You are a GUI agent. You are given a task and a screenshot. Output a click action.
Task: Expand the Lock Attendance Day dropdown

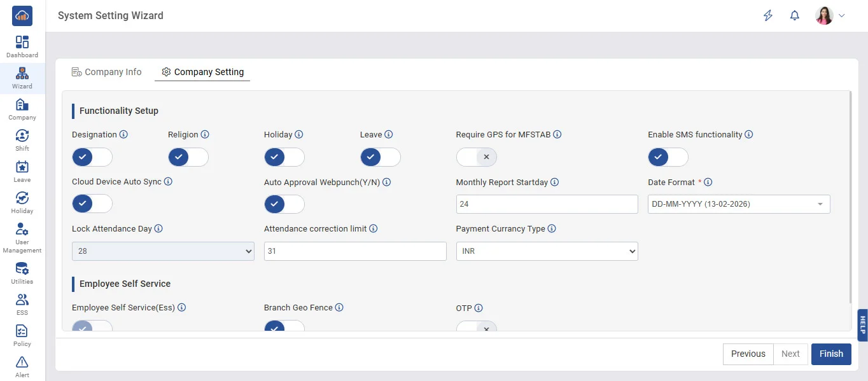click(x=163, y=251)
